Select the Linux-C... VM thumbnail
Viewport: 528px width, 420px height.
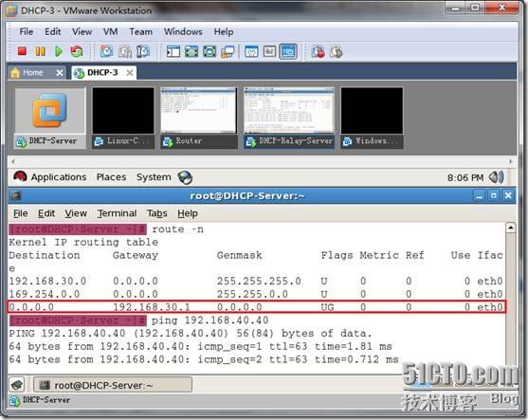coord(123,118)
